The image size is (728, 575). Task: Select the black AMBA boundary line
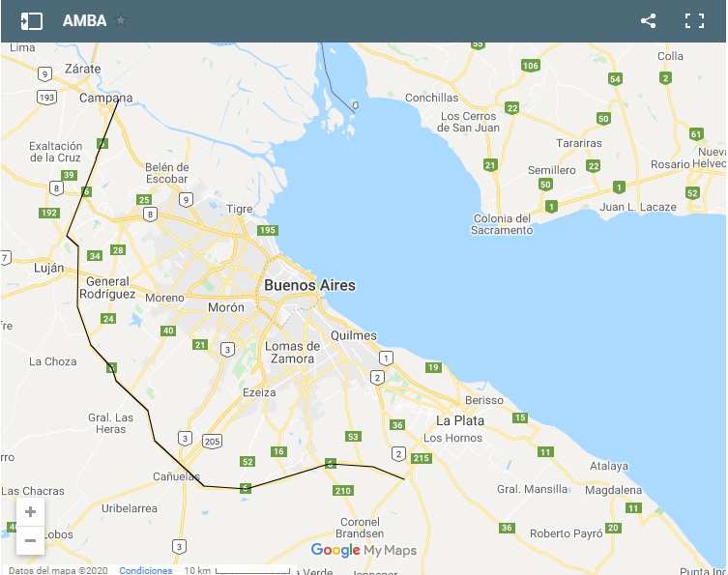(x=77, y=278)
